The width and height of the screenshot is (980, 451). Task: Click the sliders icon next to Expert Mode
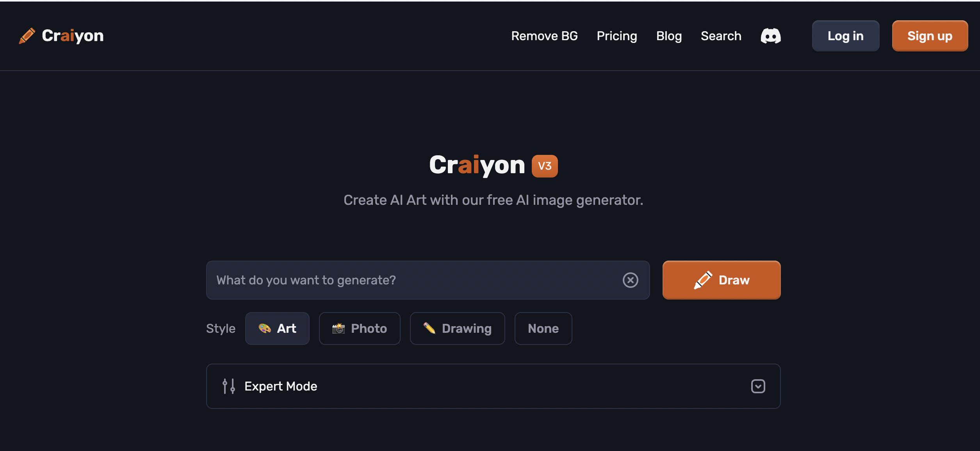click(x=228, y=386)
